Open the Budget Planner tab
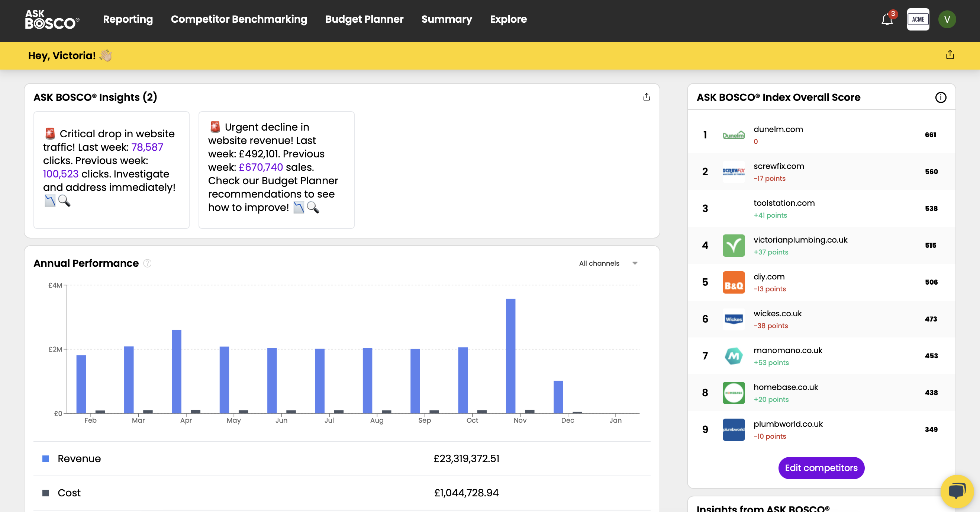This screenshot has width=980, height=512. (364, 19)
